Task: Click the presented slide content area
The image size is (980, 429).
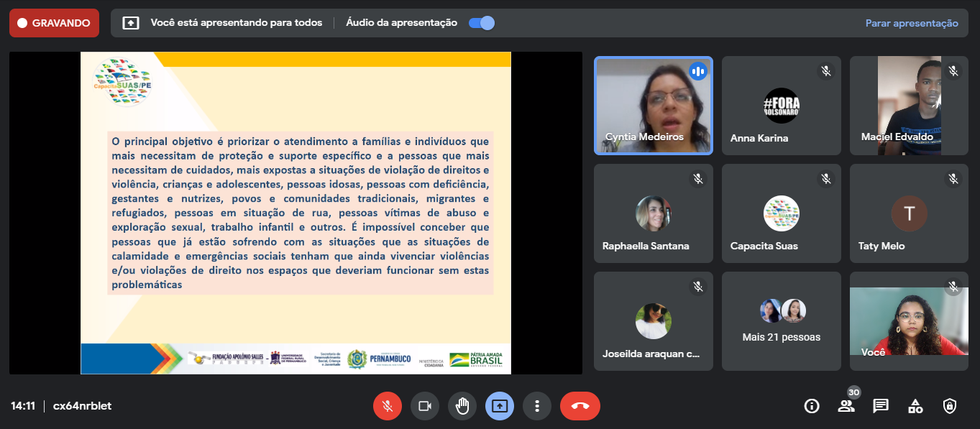Action: pyautogui.click(x=296, y=213)
